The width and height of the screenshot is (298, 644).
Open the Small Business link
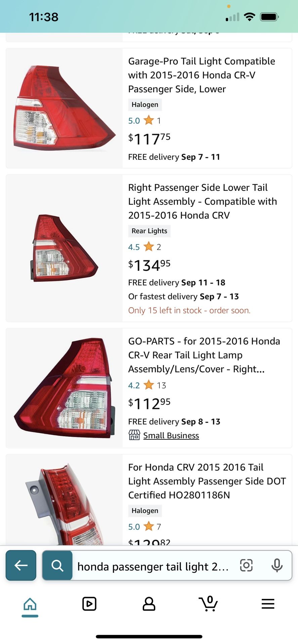(171, 435)
